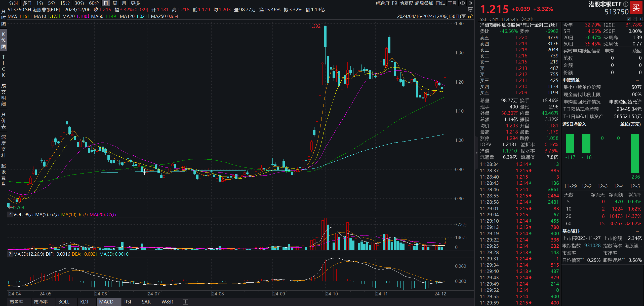Open the 更多 period dropdown
This screenshot has height=306, width=644.
[x=135, y=3]
